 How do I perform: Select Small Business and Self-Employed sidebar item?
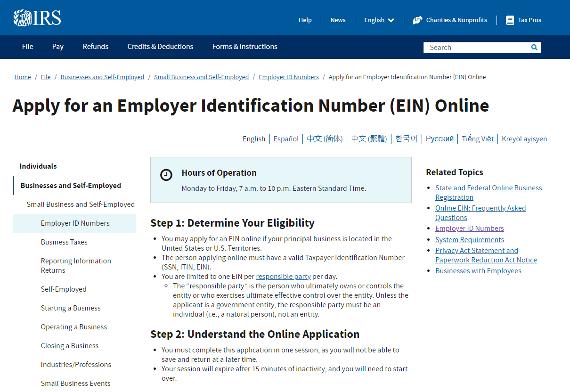81,204
